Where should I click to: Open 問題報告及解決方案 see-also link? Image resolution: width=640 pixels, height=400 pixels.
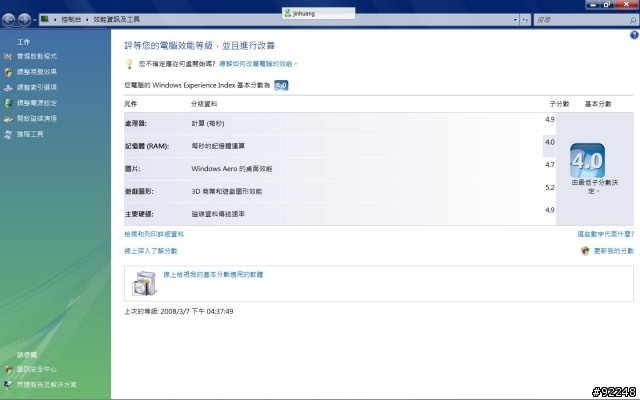tap(47, 384)
